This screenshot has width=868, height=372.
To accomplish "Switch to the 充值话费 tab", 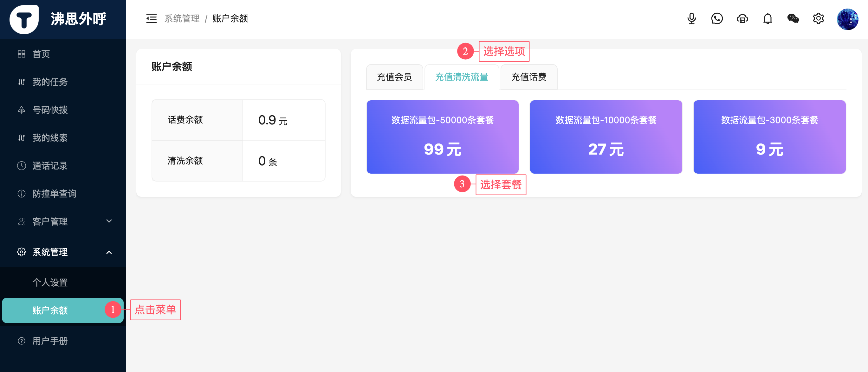I will point(528,77).
